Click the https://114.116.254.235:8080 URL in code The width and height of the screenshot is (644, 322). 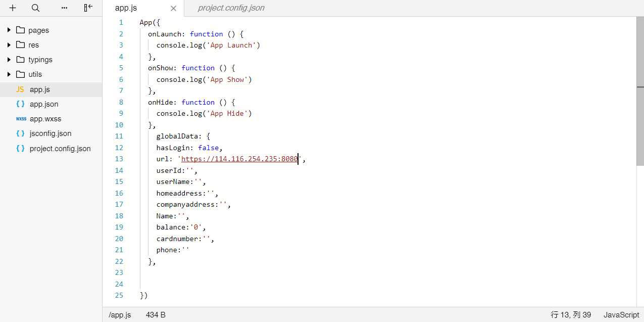pyautogui.click(x=239, y=159)
